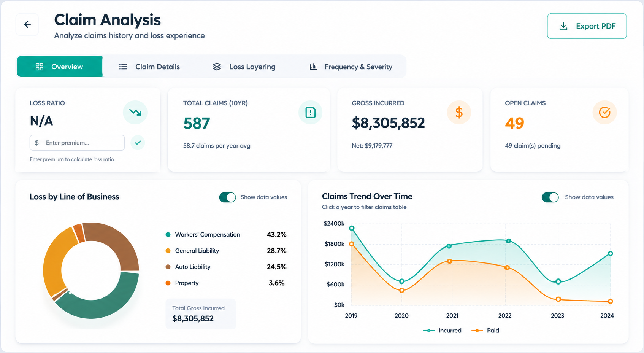Toggle Show data values for Claims Trend

[x=550, y=197]
